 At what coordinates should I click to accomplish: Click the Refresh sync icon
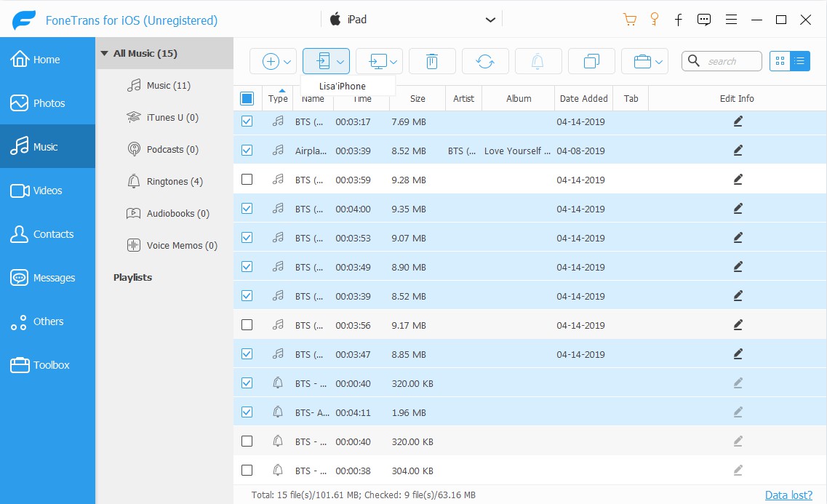(x=485, y=62)
